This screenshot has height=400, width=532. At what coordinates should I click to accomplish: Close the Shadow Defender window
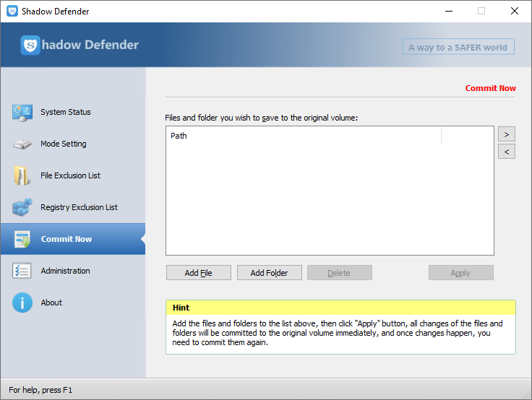tap(515, 11)
